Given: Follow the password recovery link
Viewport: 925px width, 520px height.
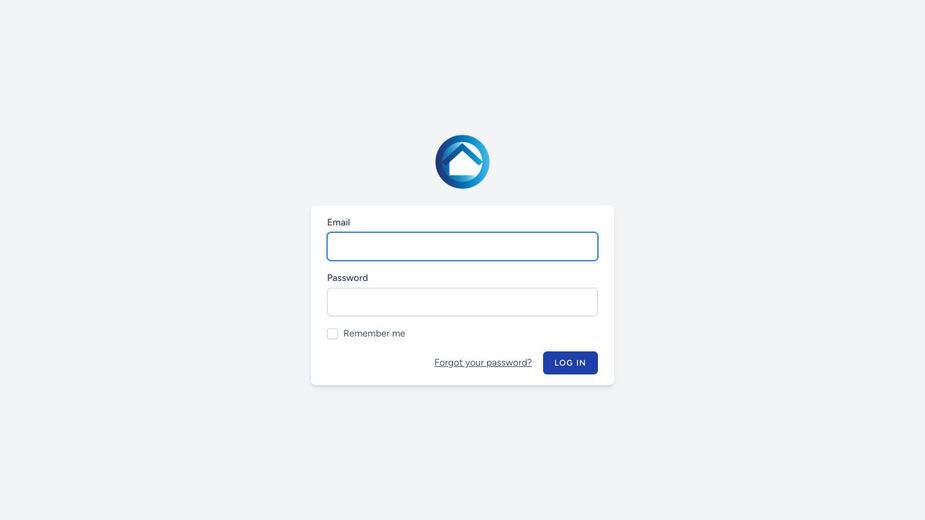Looking at the screenshot, I should (483, 362).
